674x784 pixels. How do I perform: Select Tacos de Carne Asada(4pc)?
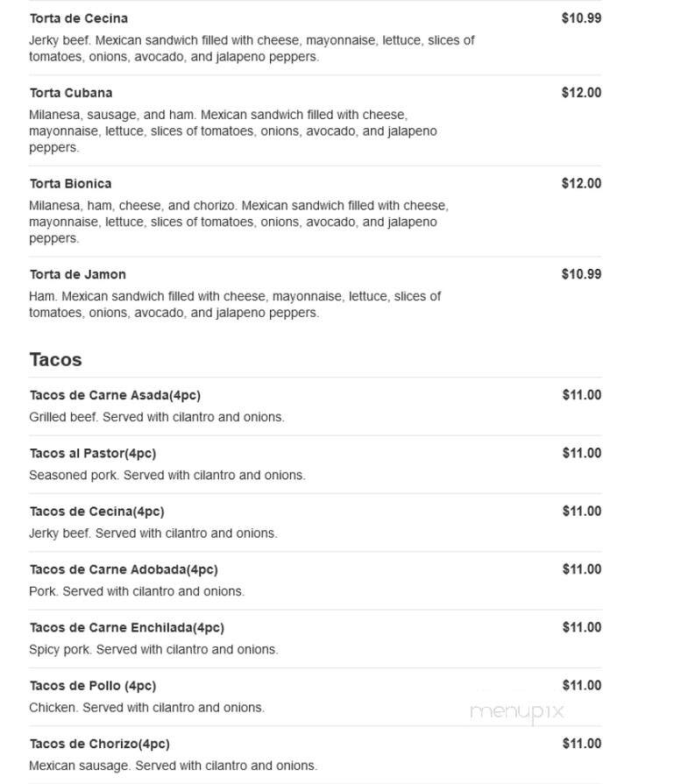point(115,395)
